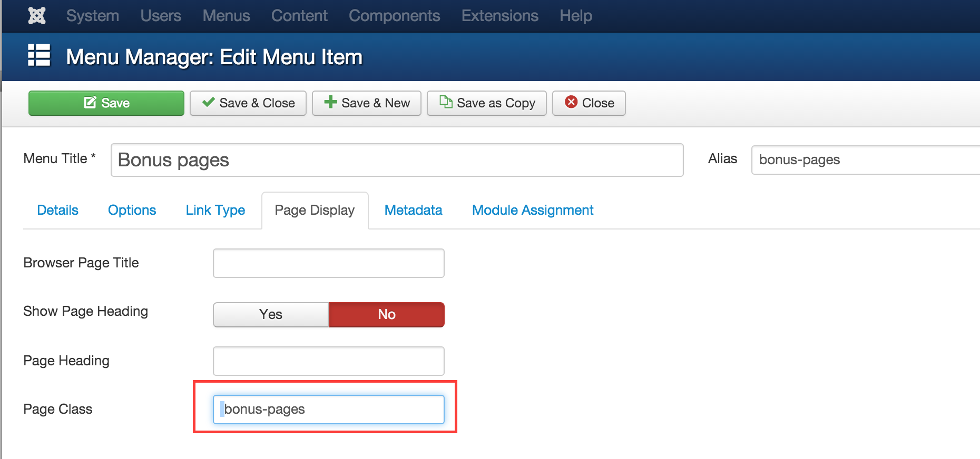
Task: Select the Page Display tab
Action: coord(315,211)
